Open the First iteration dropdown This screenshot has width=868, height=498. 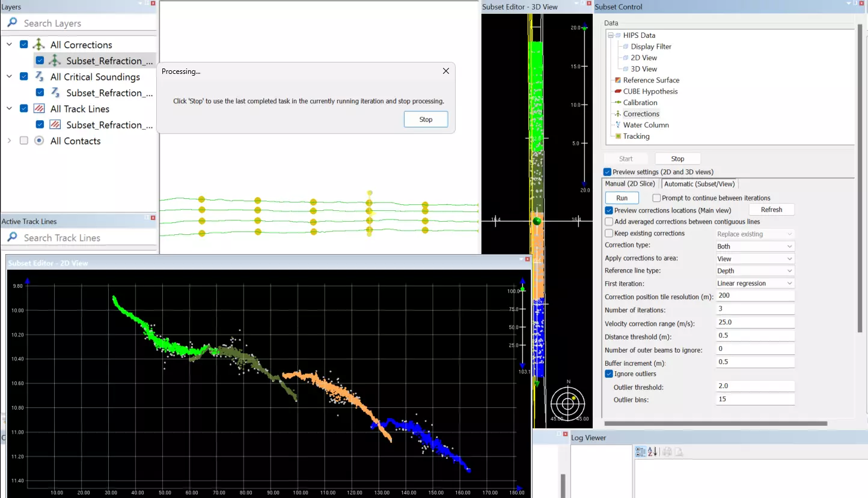[755, 283]
